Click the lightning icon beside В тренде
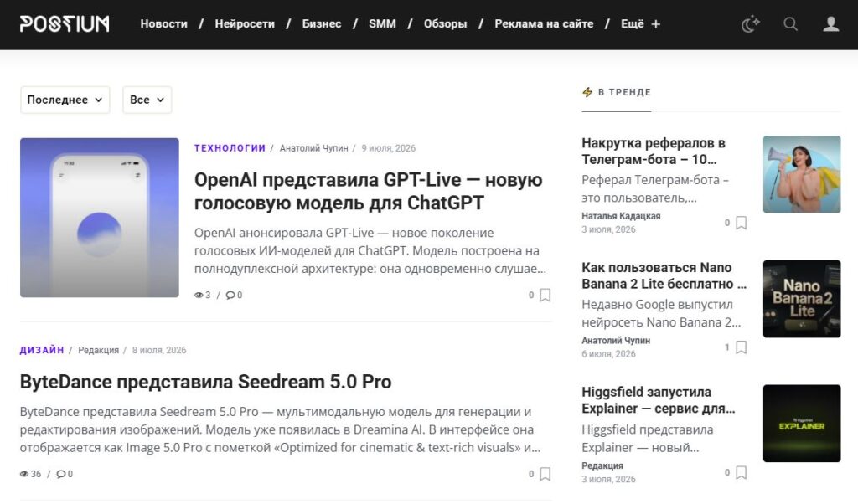The width and height of the screenshot is (858, 504). click(587, 92)
